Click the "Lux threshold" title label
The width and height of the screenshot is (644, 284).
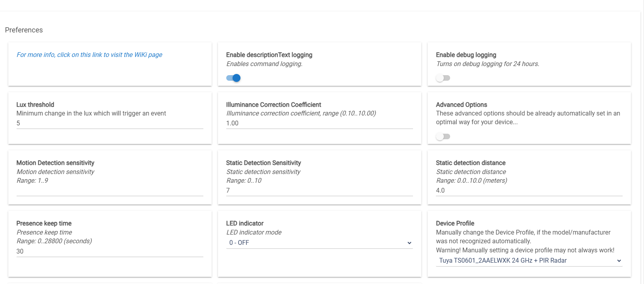[x=35, y=105]
